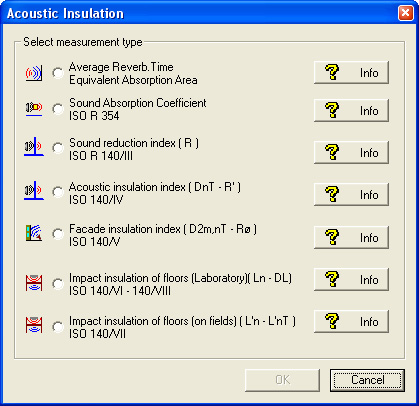The height and width of the screenshot is (406, 419).
Task: Click the Sound reduction index icon
Action: point(34,147)
